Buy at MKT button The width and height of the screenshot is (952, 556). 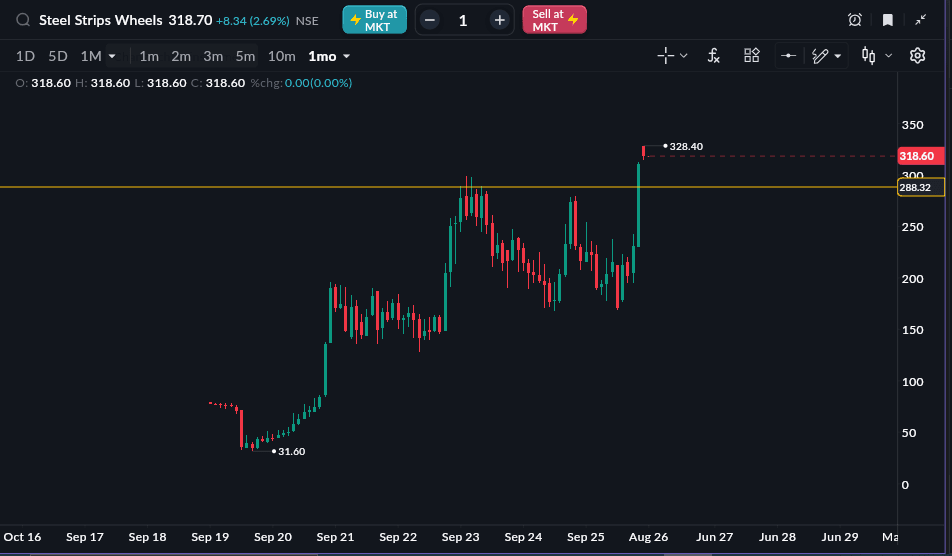click(x=375, y=20)
